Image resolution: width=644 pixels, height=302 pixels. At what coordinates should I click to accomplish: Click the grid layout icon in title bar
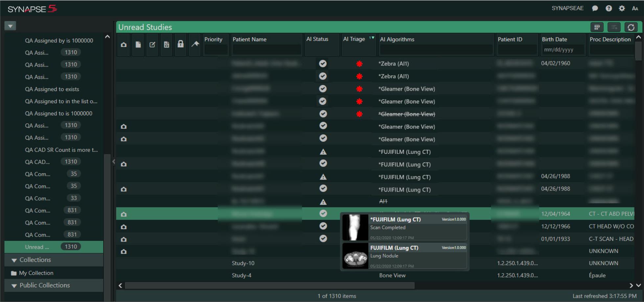click(597, 27)
